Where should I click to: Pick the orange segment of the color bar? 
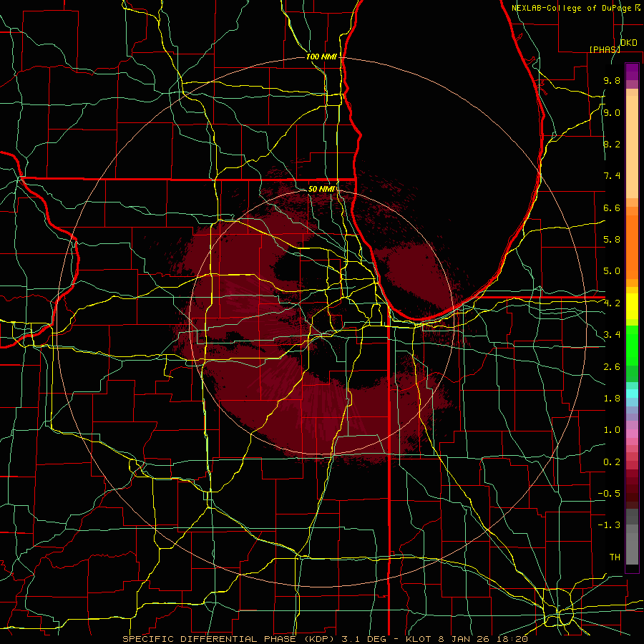tap(632, 246)
